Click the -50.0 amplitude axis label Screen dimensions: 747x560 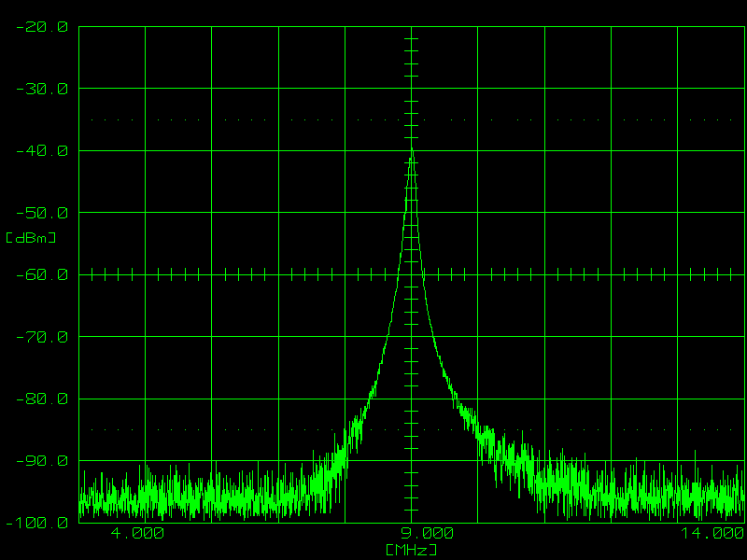[x=41, y=213]
